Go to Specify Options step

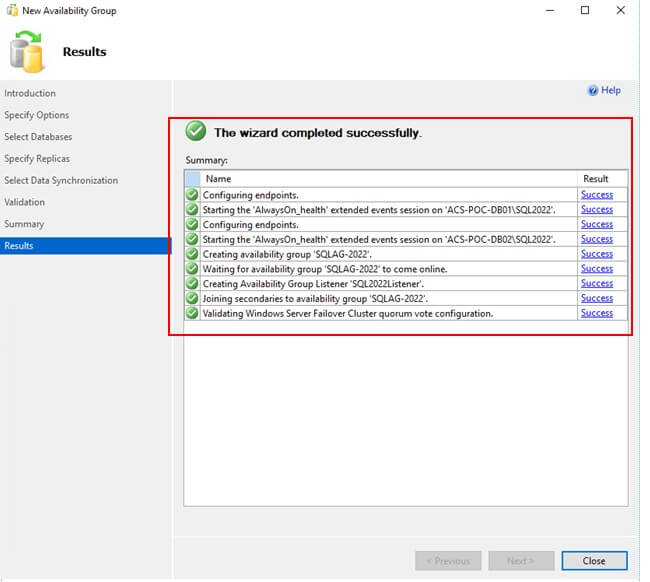pyautogui.click(x=37, y=115)
